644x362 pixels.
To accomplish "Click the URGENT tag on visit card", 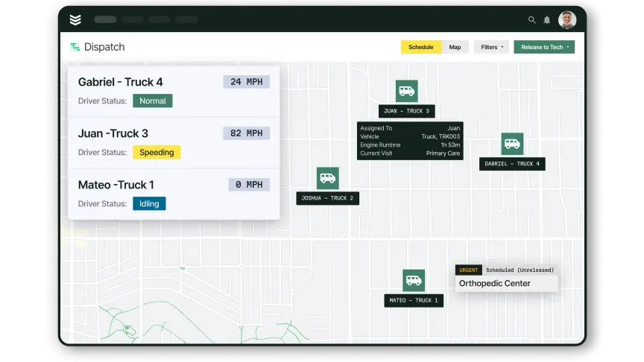I will tap(469, 270).
